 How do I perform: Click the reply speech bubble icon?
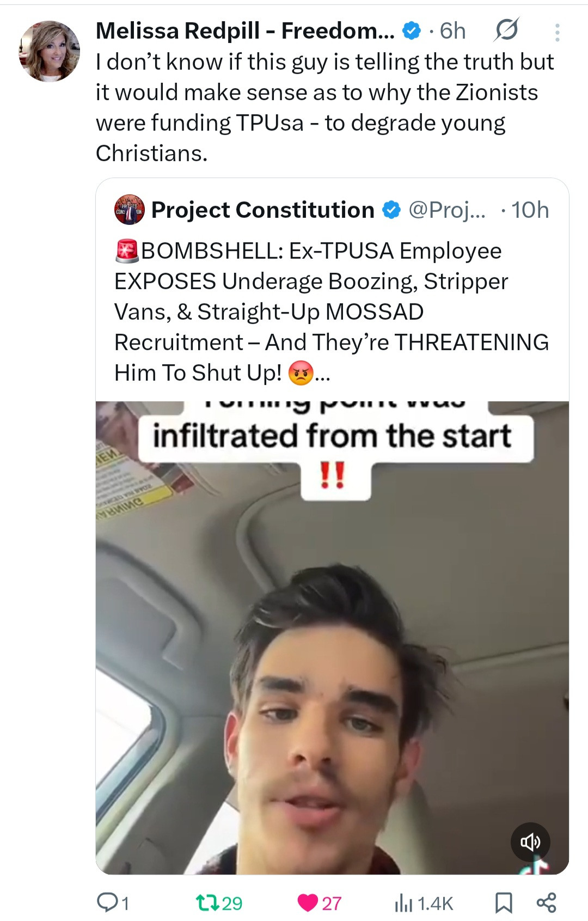tap(105, 902)
